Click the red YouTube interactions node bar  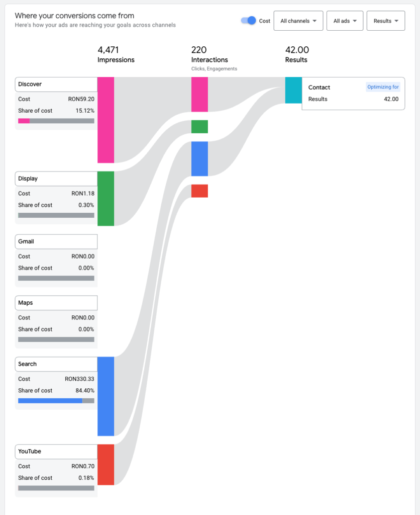pos(199,191)
